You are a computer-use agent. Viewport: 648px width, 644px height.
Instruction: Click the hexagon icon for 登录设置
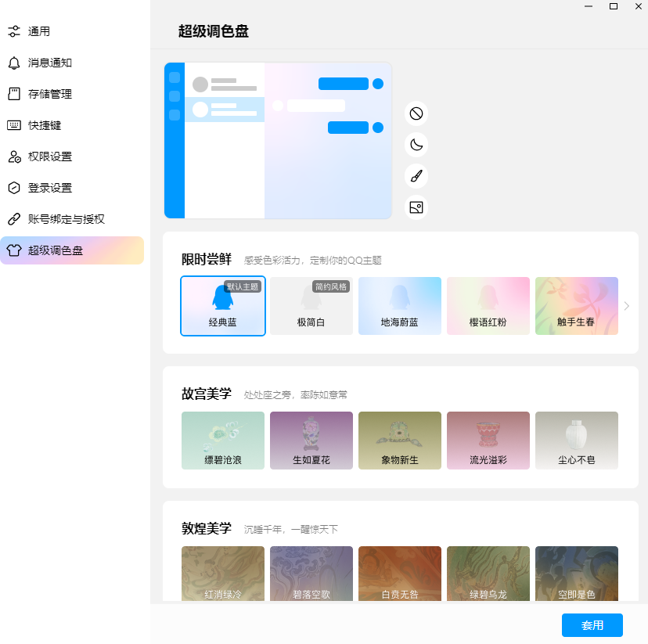click(14, 188)
